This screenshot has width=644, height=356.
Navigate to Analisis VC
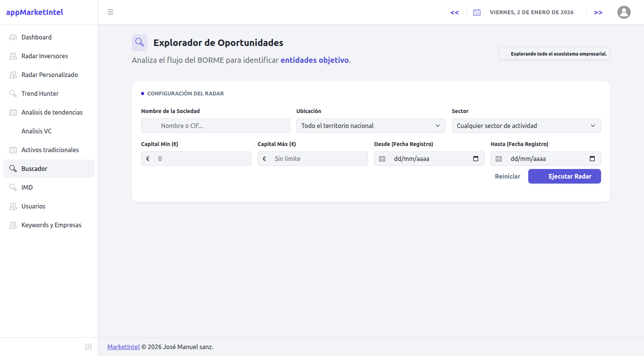[x=36, y=131]
